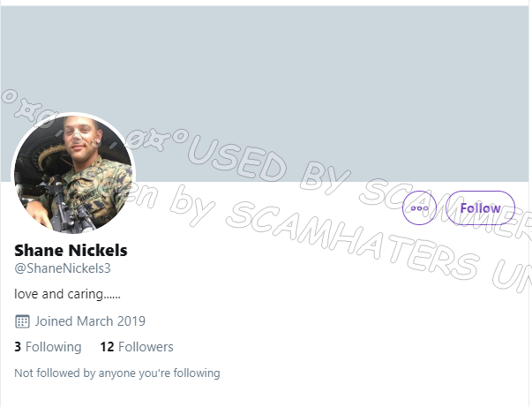This screenshot has width=532, height=407.
Task: Select the @ShaneNickels3 handle text
Action: tap(62, 268)
